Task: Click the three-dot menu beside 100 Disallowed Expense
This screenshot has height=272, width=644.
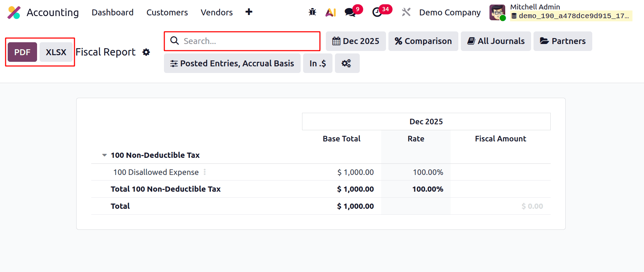Action: pyautogui.click(x=205, y=172)
